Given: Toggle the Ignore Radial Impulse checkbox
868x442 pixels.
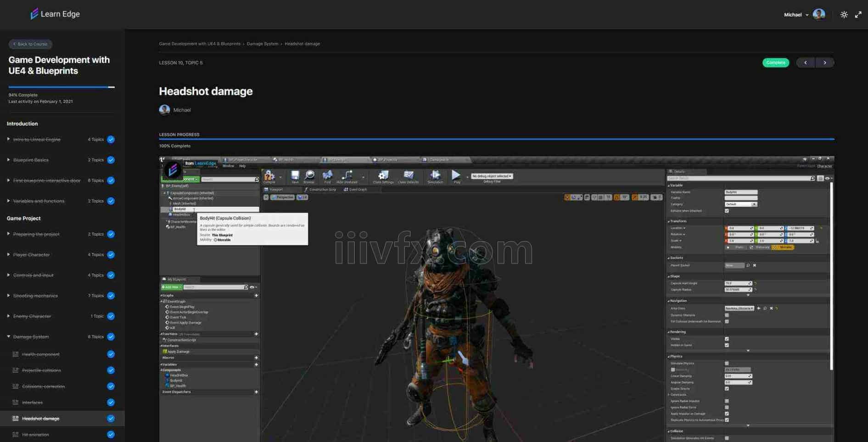Looking at the screenshot, I should [727, 401].
